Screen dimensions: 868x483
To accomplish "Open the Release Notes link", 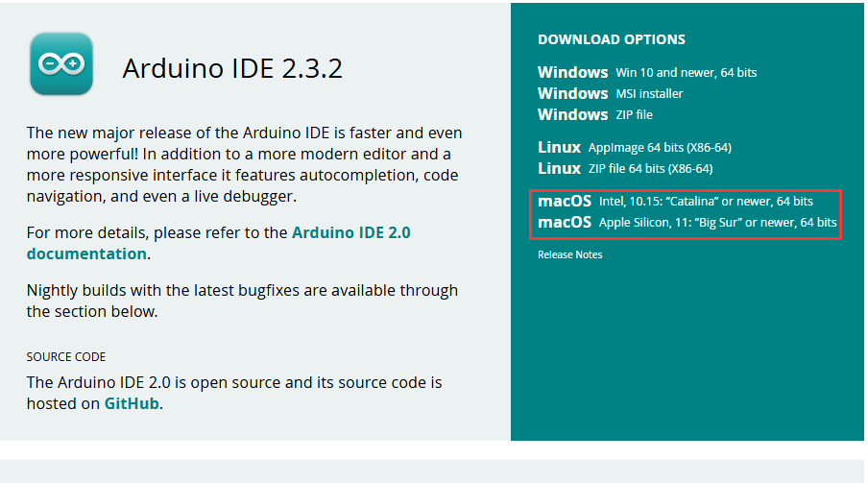I will pyautogui.click(x=569, y=254).
